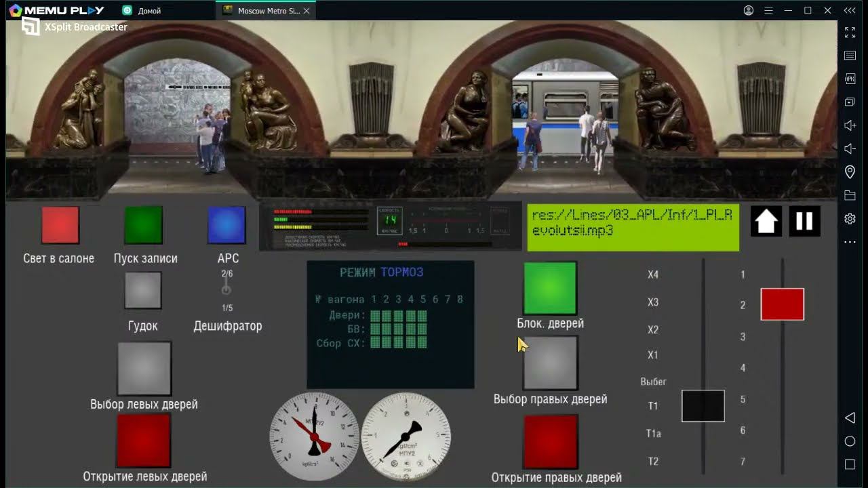Install APK via sidebar icon
This screenshot has width=868, height=488.
(x=850, y=79)
